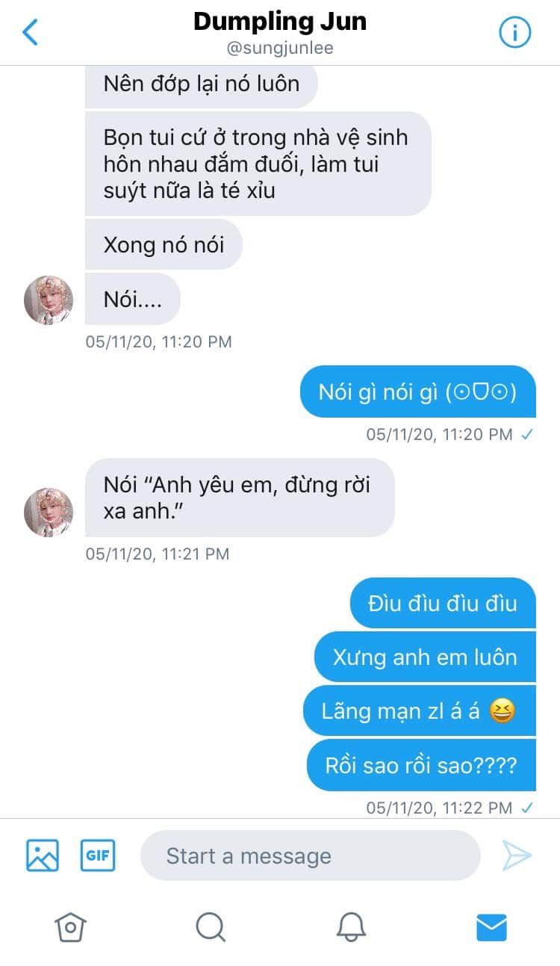The image size is (560, 966).
Task: Tap avatar beside the "Nói...." message
Action: 49,300
